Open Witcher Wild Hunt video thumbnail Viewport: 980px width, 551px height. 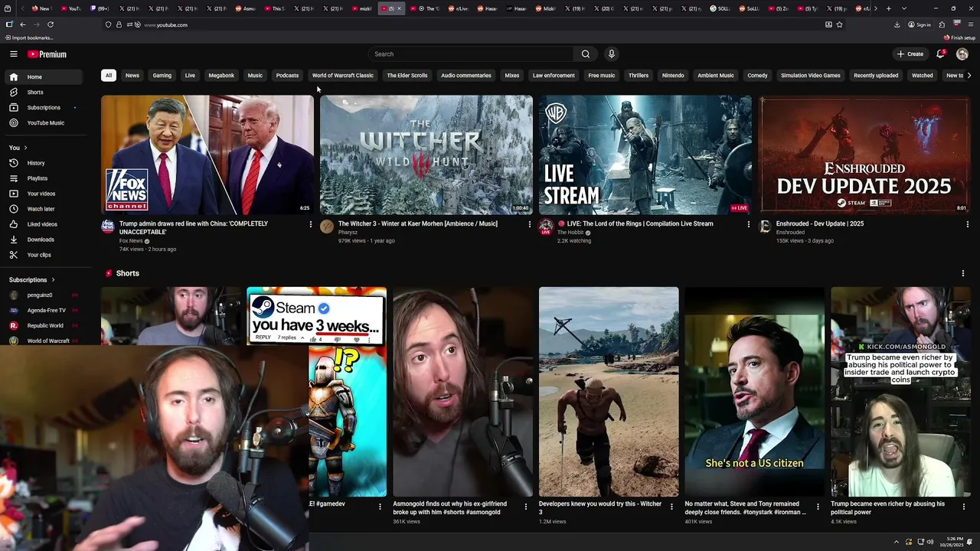tap(426, 155)
